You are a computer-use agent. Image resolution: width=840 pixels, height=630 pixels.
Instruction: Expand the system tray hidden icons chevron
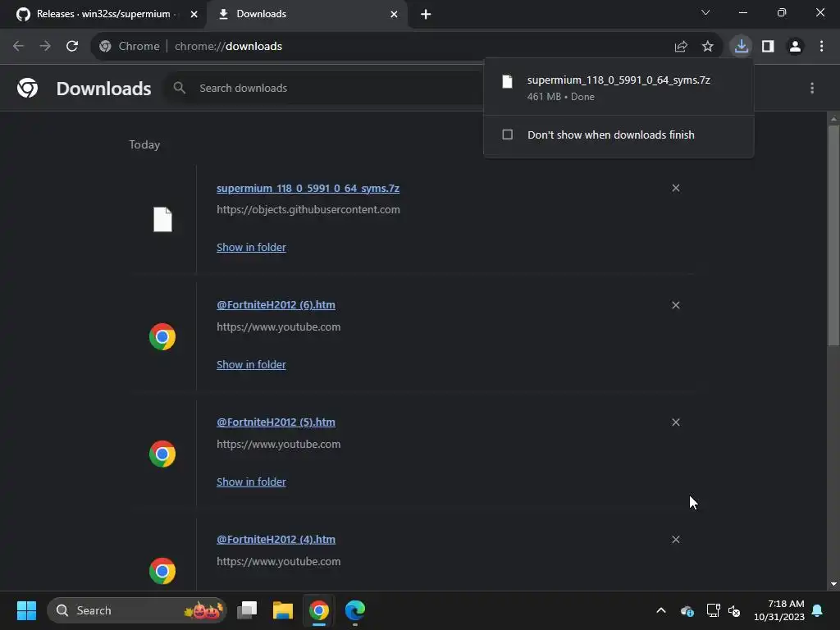pos(661,610)
